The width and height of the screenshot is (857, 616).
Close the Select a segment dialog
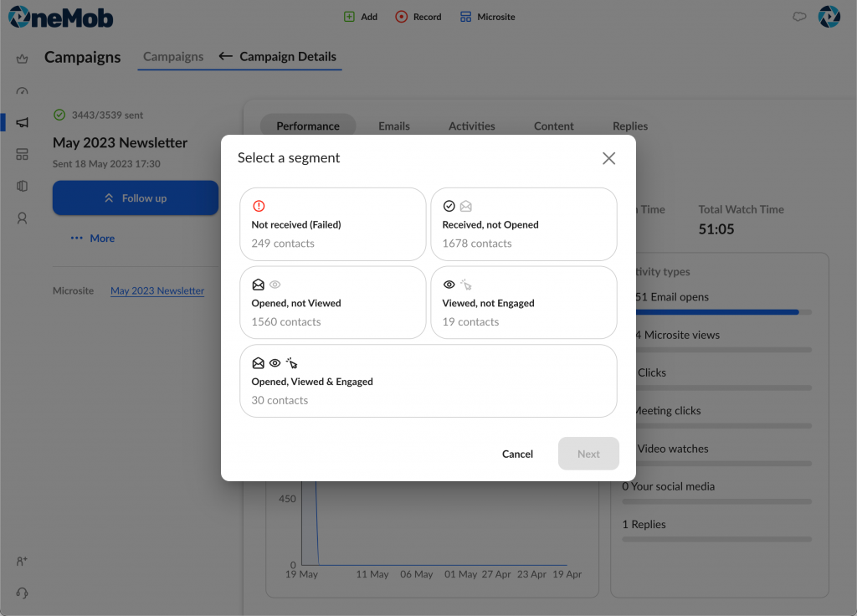pyautogui.click(x=608, y=158)
